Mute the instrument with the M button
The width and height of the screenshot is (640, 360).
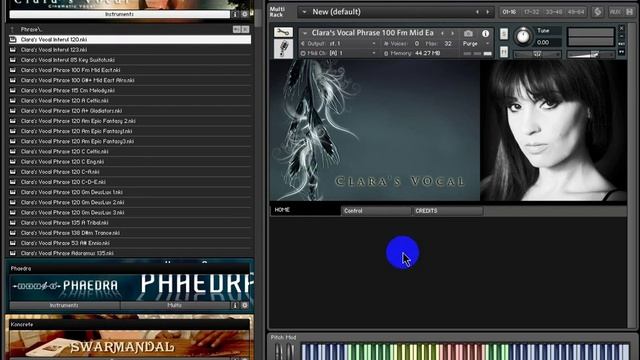point(504,52)
